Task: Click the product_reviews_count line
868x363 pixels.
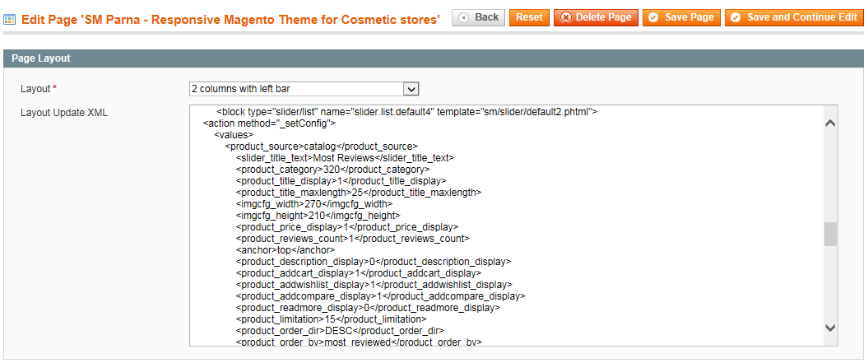Action: (352, 239)
